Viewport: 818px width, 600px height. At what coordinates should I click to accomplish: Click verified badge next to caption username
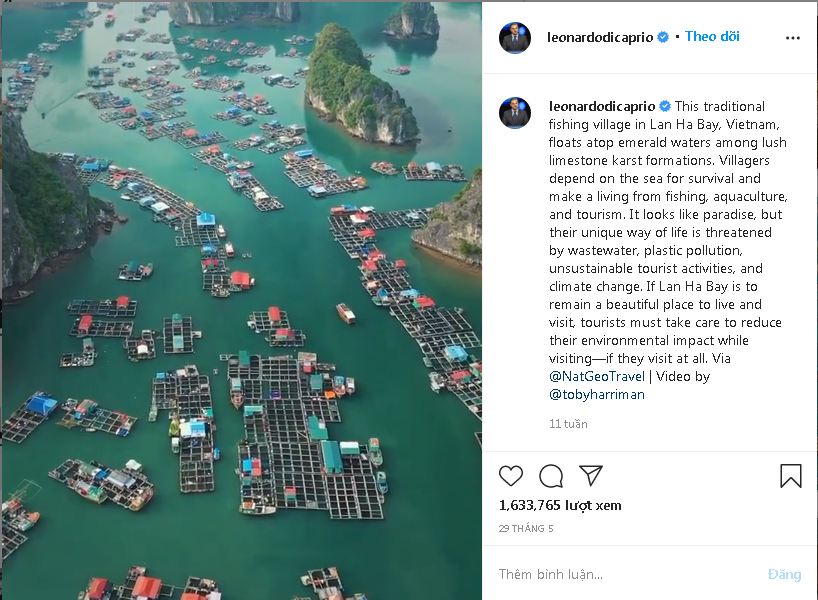(665, 106)
